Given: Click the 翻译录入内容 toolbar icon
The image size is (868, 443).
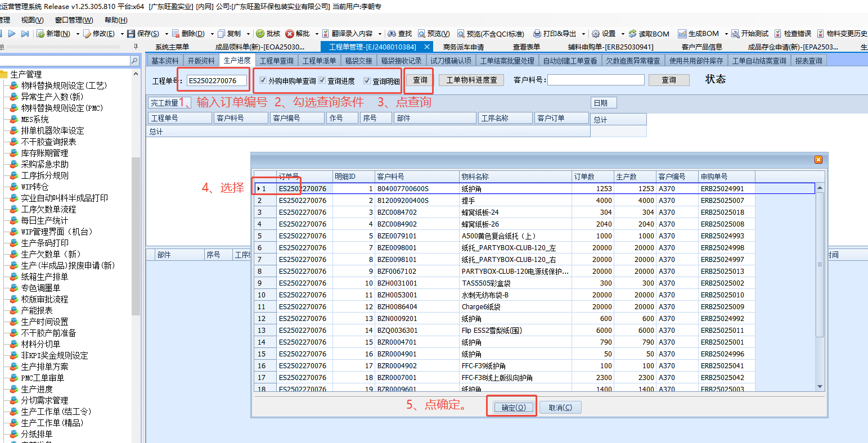Looking at the screenshot, I should 326,34.
